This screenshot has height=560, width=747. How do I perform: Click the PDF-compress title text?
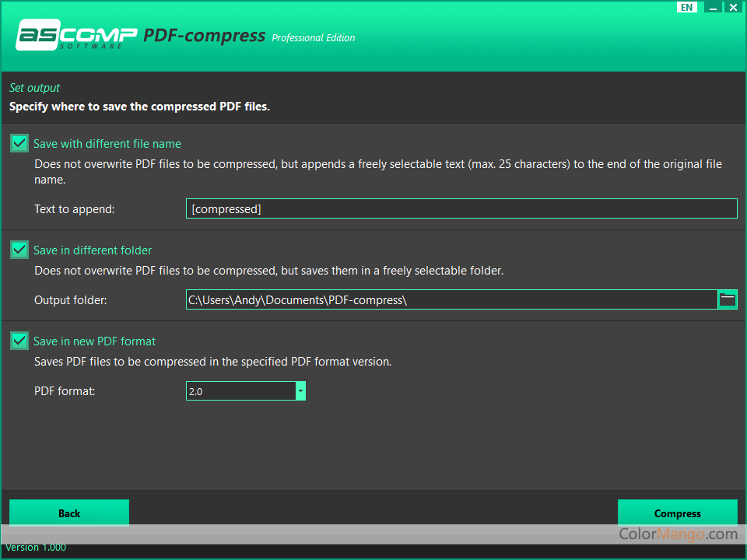[x=205, y=36]
